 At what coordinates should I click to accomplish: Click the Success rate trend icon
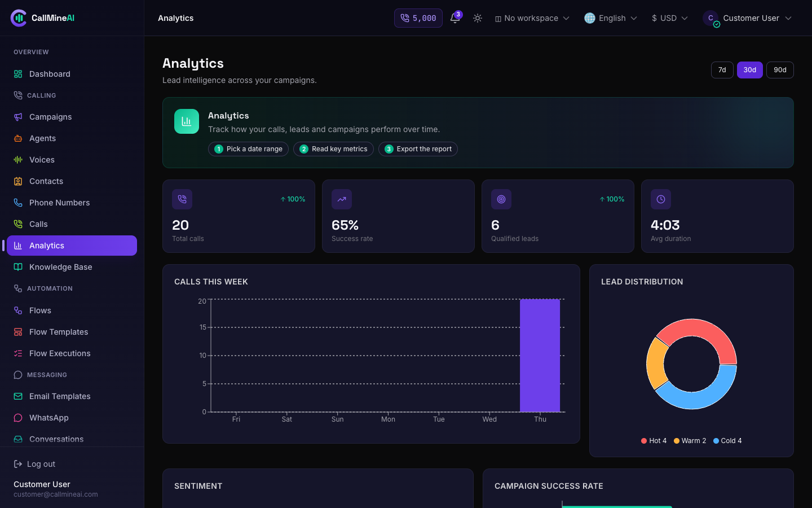342,199
